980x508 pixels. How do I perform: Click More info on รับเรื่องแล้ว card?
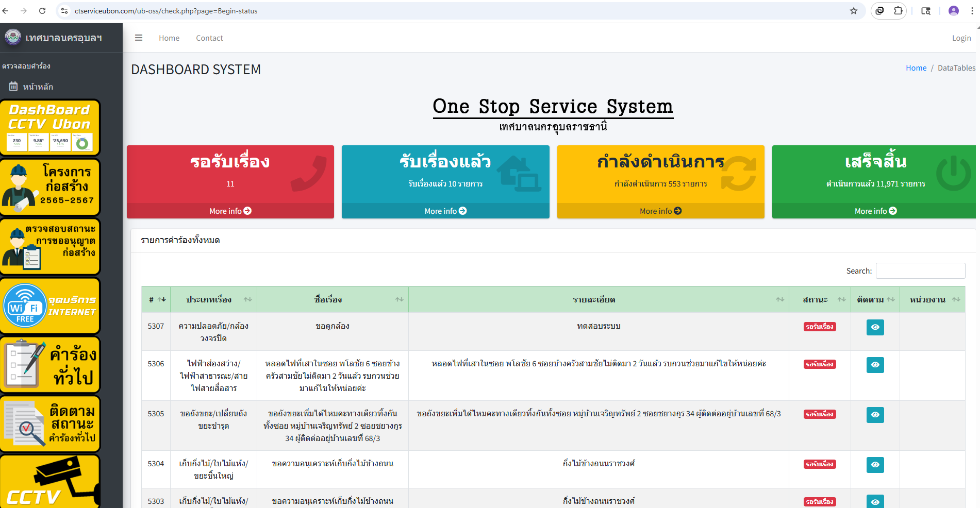[x=445, y=211]
